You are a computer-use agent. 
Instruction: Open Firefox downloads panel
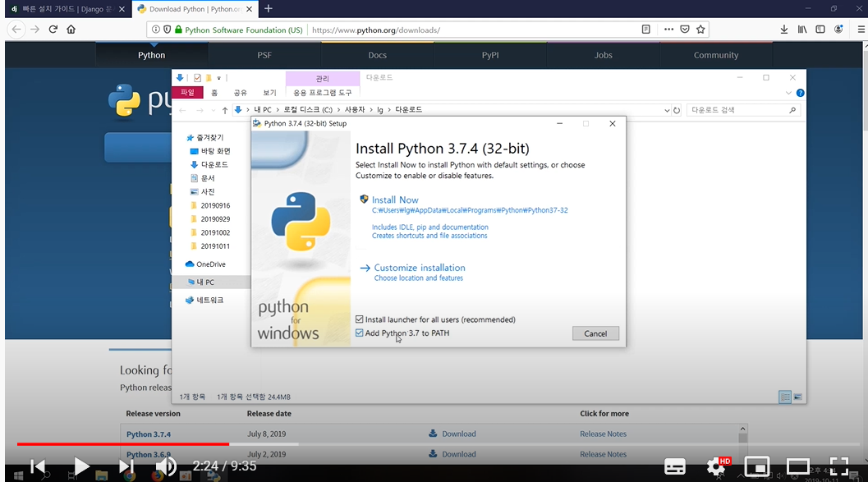pos(784,30)
